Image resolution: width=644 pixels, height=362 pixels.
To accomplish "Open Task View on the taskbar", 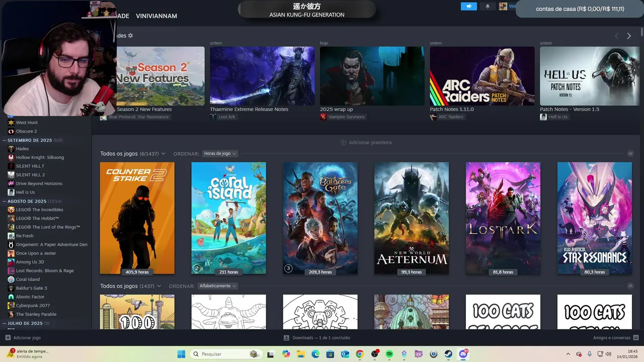I will tap(271, 354).
